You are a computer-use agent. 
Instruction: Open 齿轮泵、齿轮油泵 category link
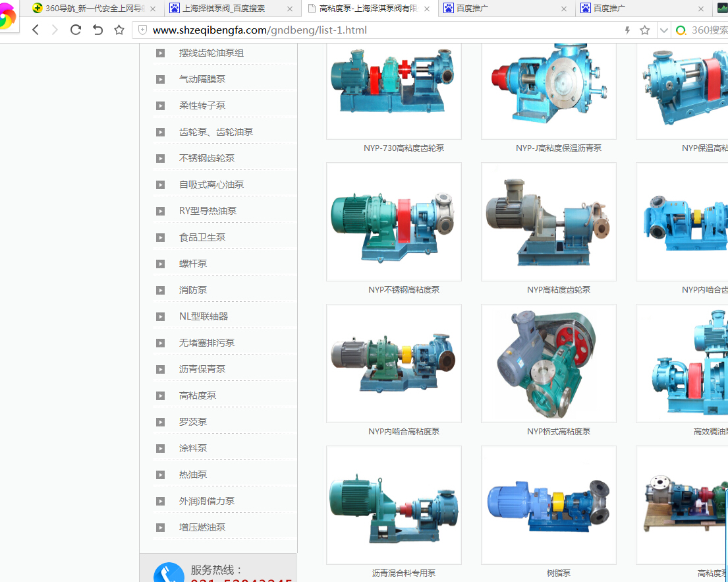click(x=216, y=132)
